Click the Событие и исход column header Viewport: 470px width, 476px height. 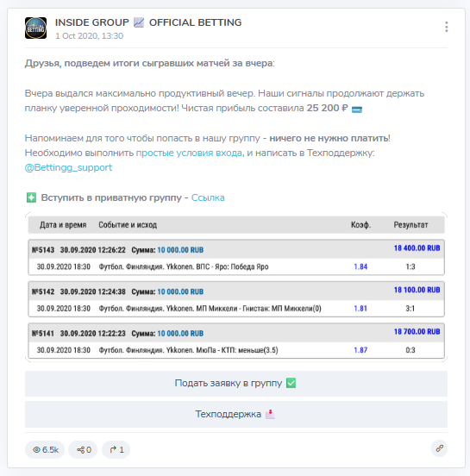[128, 225]
